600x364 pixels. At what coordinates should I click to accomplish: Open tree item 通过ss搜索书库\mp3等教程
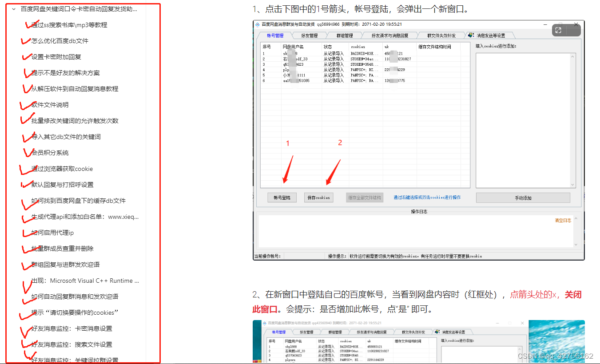pos(69,25)
